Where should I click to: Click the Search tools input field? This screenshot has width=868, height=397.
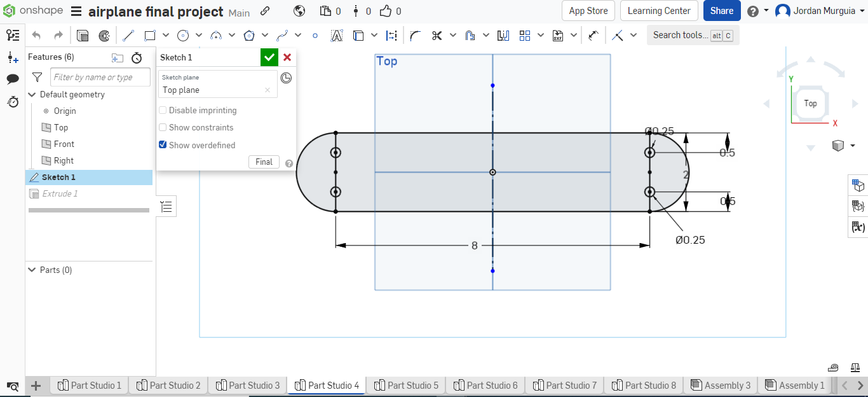tap(680, 35)
